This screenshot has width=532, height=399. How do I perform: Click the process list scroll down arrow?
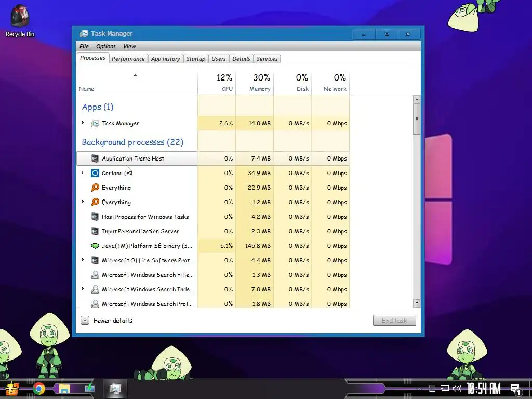(417, 303)
